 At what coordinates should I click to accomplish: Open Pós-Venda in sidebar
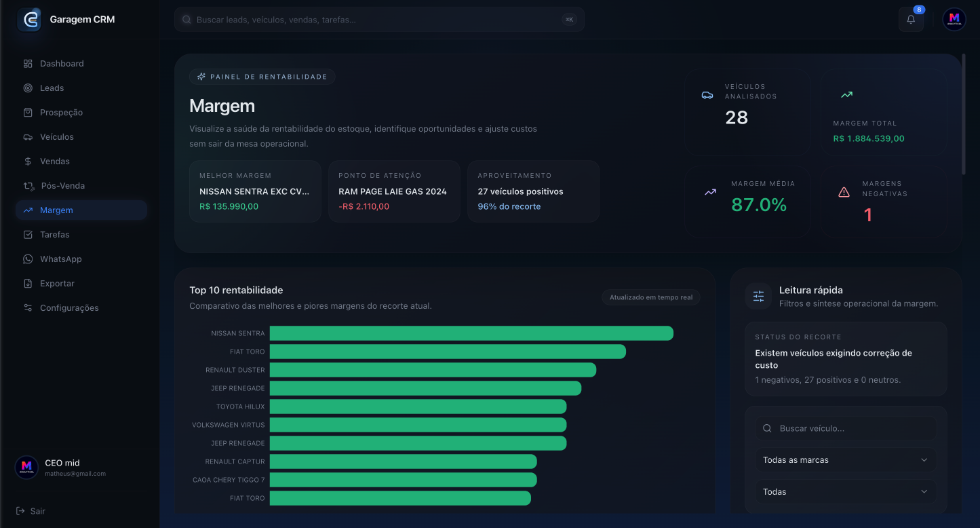pyautogui.click(x=81, y=186)
